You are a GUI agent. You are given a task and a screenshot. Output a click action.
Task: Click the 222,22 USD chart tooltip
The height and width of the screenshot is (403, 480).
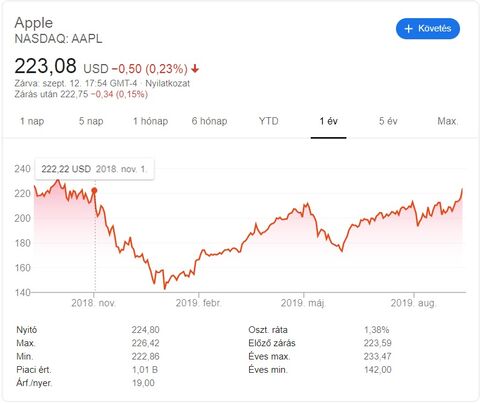click(x=95, y=169)
